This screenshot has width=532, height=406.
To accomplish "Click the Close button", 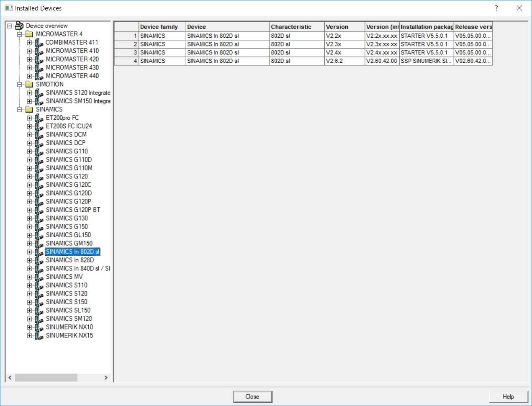I will click(x=252, y=397).
